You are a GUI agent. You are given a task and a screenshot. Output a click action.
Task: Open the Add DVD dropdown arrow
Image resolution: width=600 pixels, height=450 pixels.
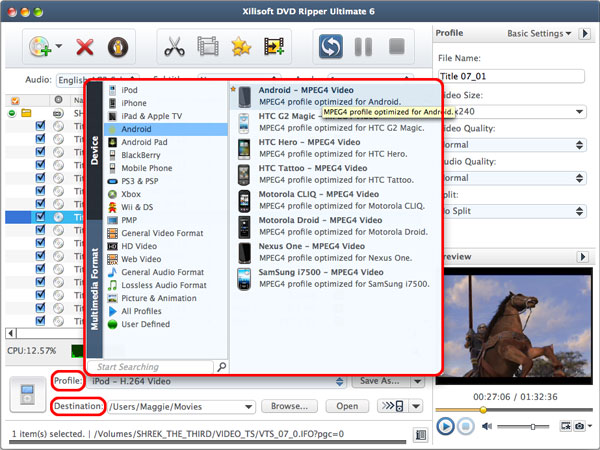coord(59,46)
